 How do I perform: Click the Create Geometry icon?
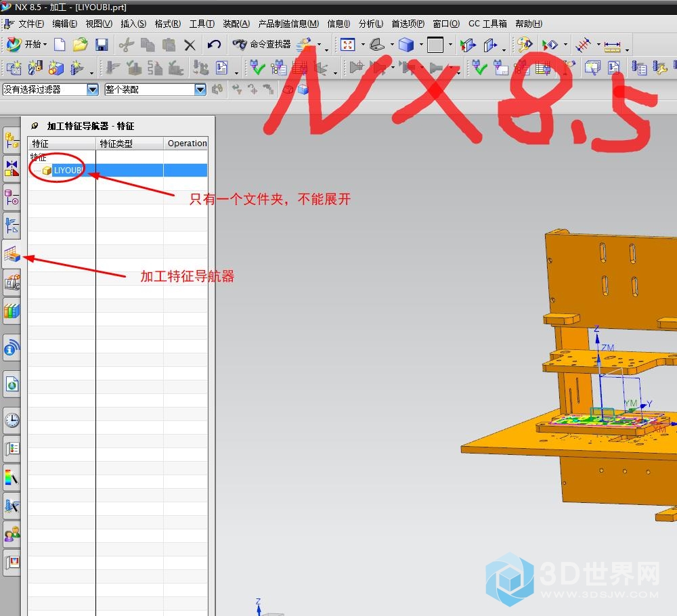pyautogui.click(x=56, y=68)
